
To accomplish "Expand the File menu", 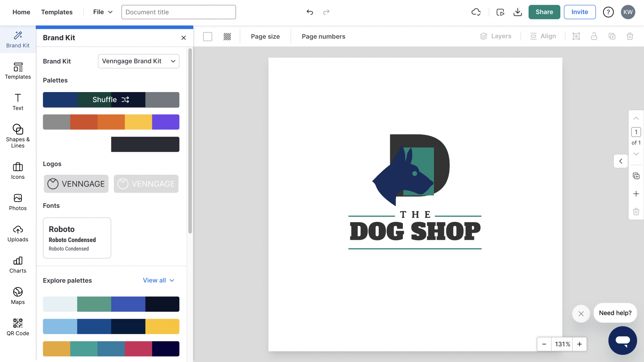I will [x=102, y=12].
